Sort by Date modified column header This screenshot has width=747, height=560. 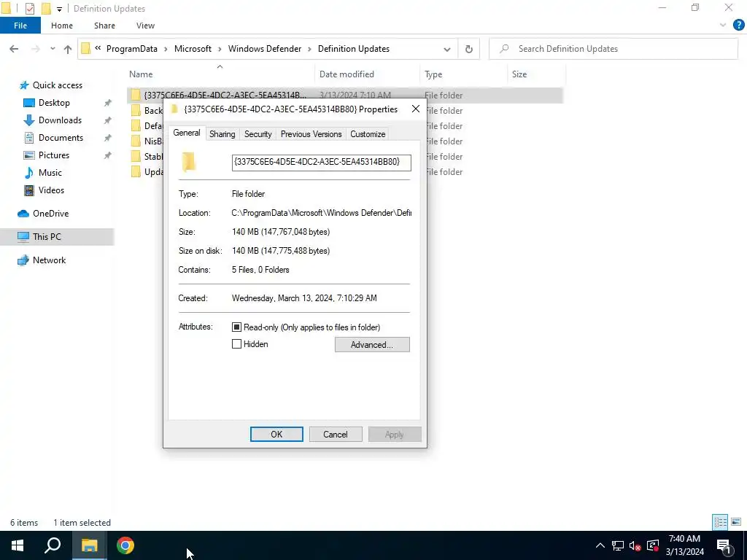pyautogui.click(x=368, y=74)
